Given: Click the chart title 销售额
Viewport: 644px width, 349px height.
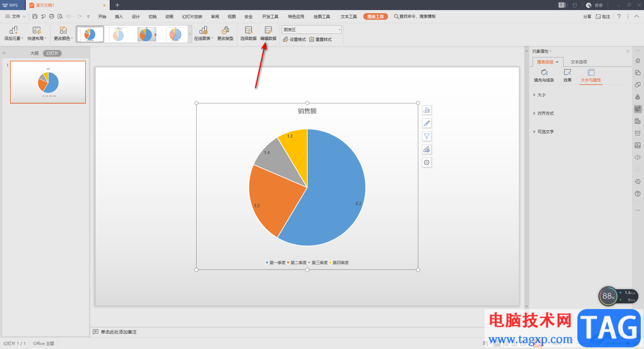Looking at the screenshot, I should click(x=307, y=111).
